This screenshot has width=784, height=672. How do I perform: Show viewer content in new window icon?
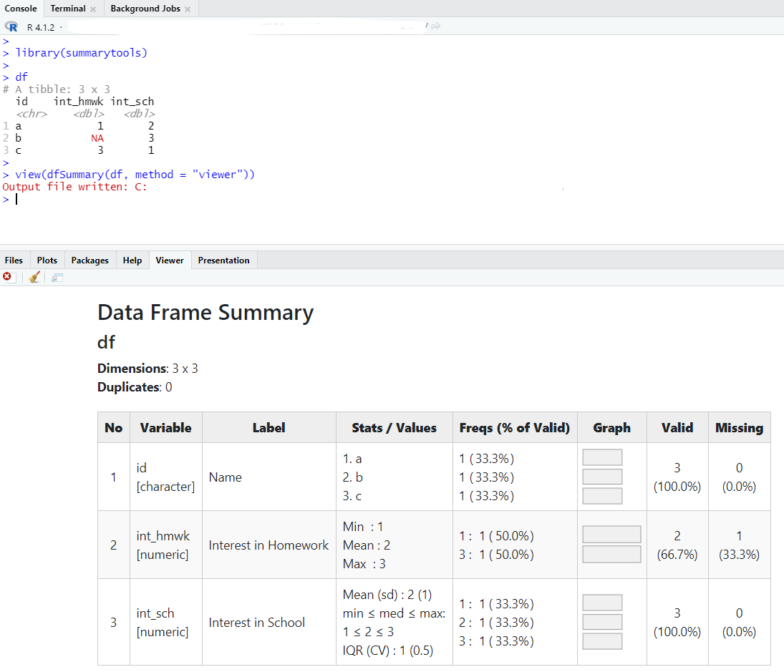[57, 277]
